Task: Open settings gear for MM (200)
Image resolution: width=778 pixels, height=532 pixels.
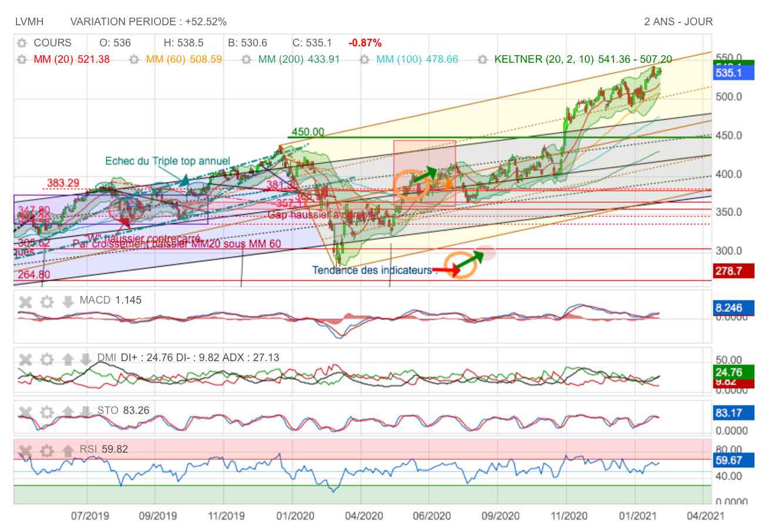Action: coord(247,59)
